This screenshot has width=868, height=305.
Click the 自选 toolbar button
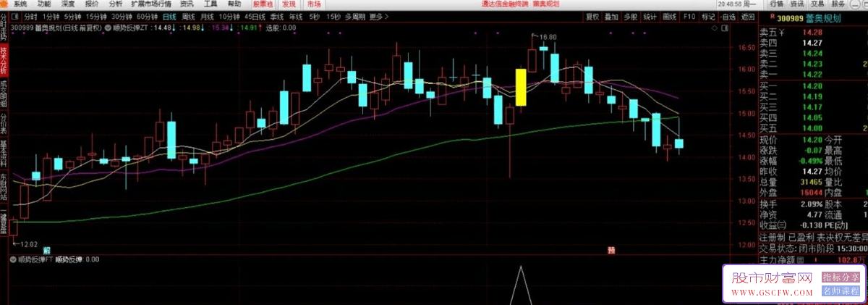coord(728,15)
